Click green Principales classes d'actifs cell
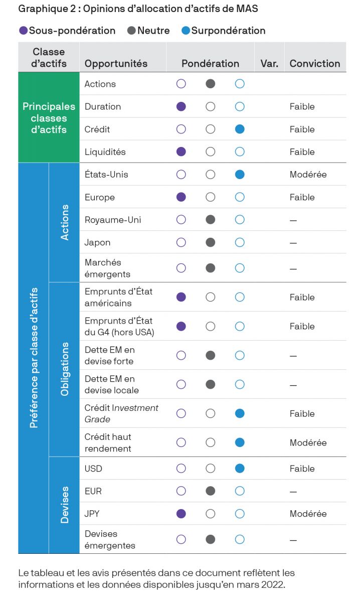This screenshot has height=602, width=364. pos(49,118)
